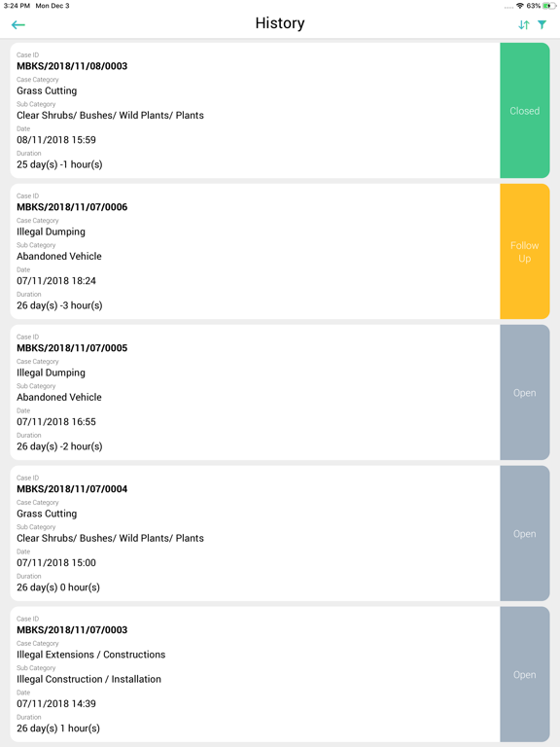
Task: Tap Open status for case 11/07/0003
Action: 525,675
